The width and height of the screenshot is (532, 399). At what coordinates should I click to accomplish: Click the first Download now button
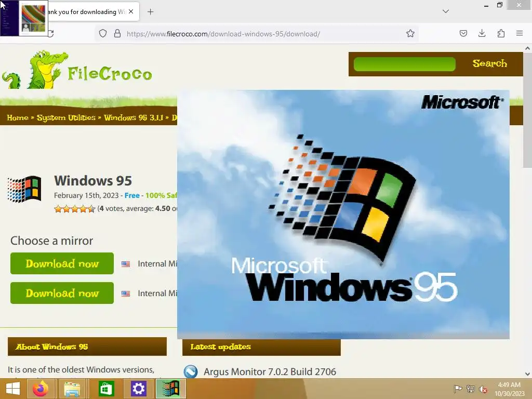pos(62,263)
